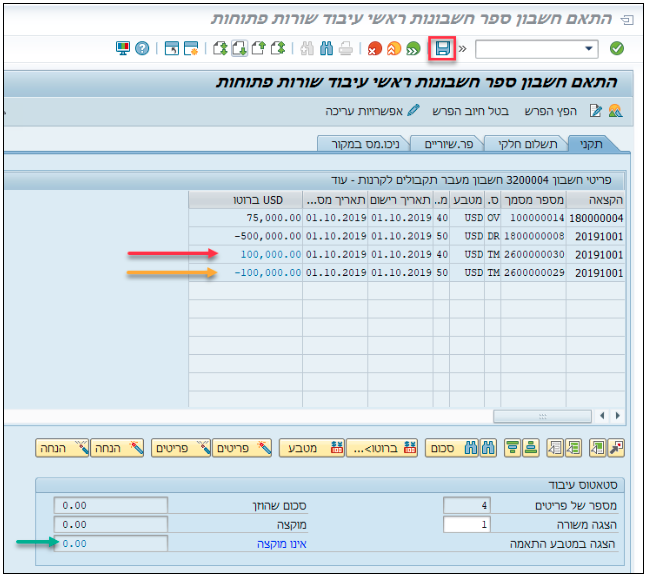Click the הקצאה column header
The width and height of the screenshot is (646, 577).
[596, 200]
